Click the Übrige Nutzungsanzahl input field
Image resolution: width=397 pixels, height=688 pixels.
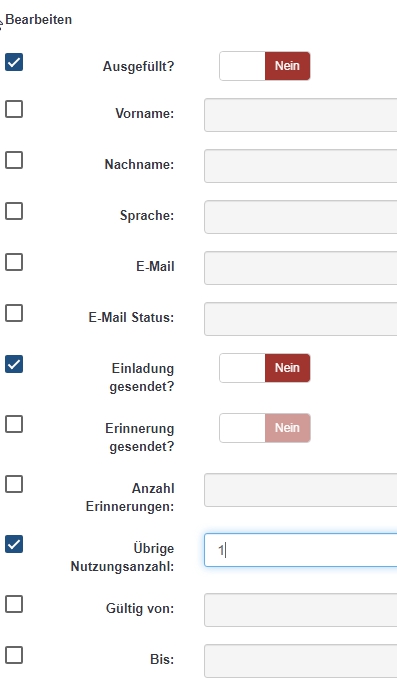[x=300, y=550]
